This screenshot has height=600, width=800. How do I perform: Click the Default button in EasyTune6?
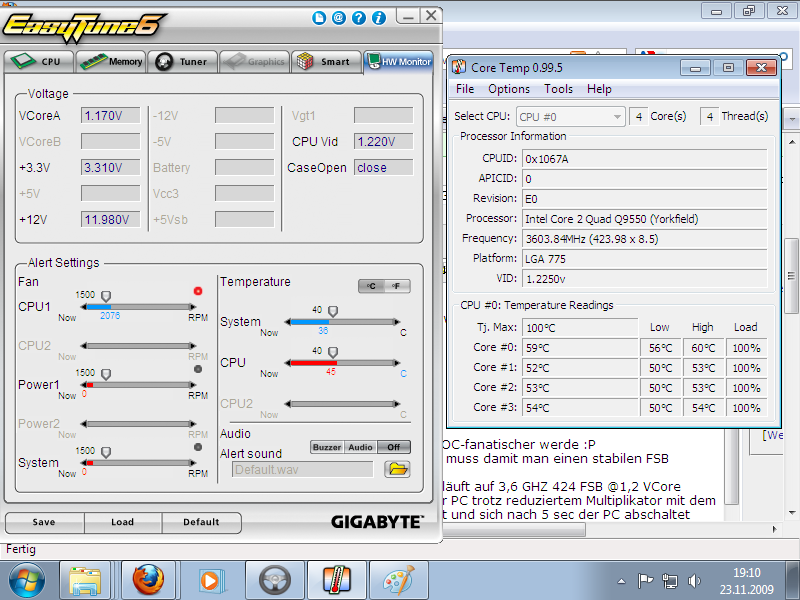(x=201, y=522)
